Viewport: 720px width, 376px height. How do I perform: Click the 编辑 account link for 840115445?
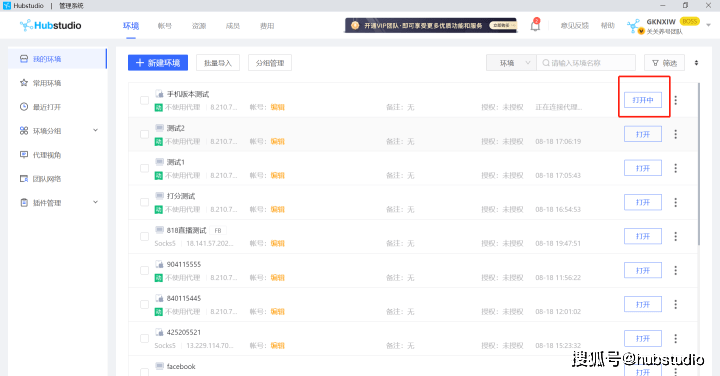click(277, 311)
